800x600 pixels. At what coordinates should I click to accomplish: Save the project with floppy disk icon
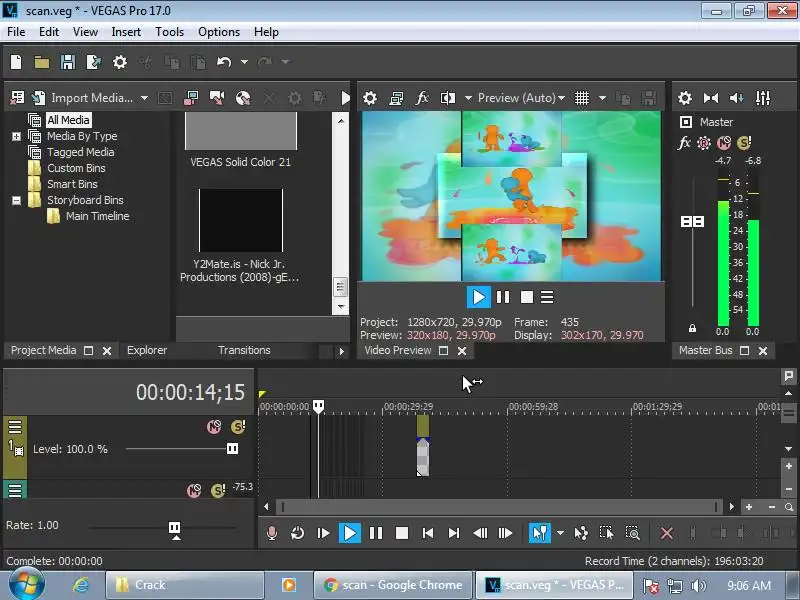click(x=68, y=62)
